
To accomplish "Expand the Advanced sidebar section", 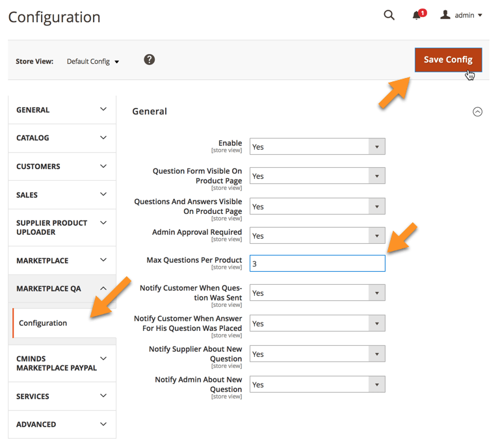I will 62,425.
